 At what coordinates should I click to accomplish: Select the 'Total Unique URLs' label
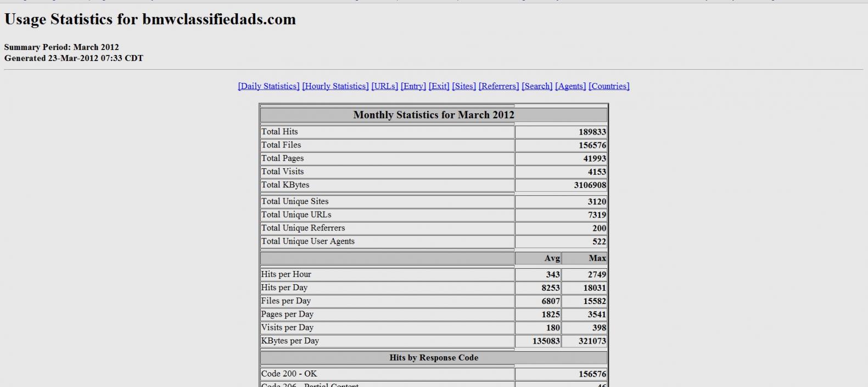[x=296, y=215]
